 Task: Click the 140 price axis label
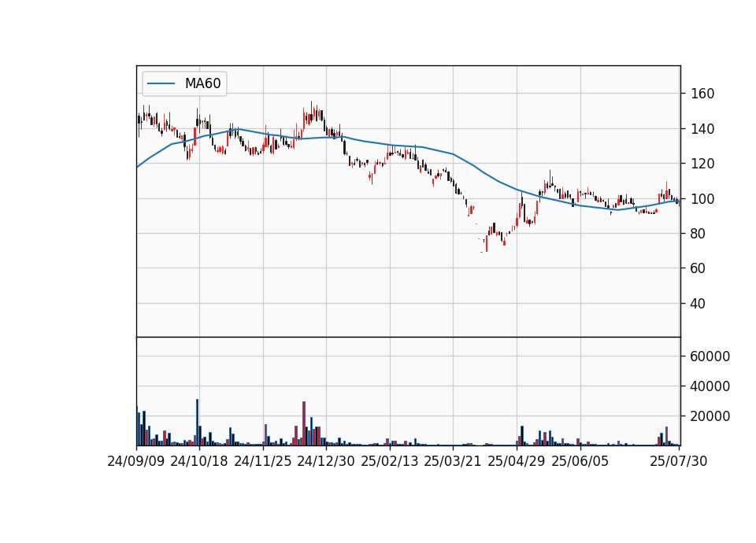[x=702, y=128]
